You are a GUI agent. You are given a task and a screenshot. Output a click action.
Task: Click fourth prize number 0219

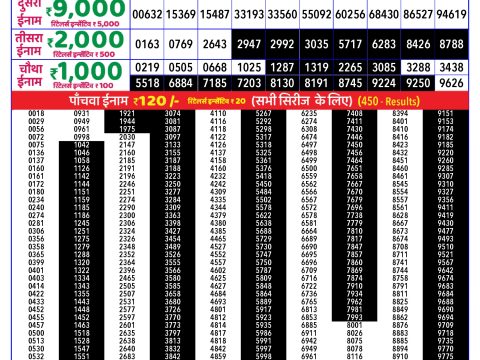[x=147, y=68]
